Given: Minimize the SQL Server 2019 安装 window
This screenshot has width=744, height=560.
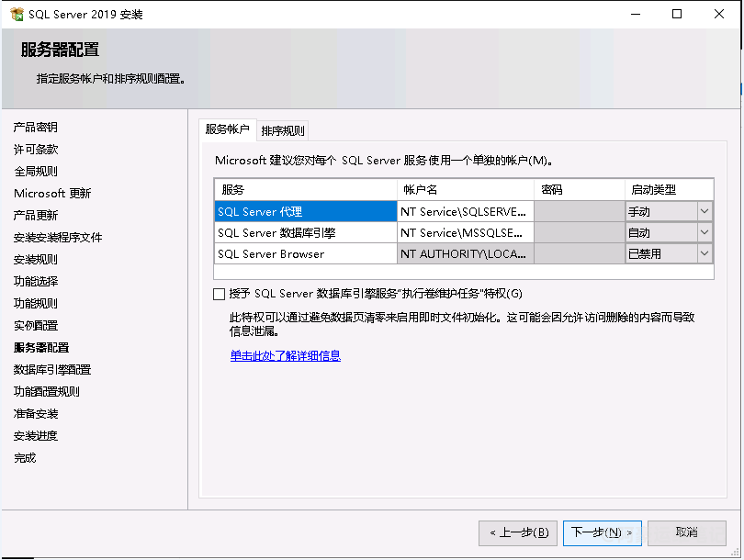Looking at the screenshot, I should click(x=636, y=14).
